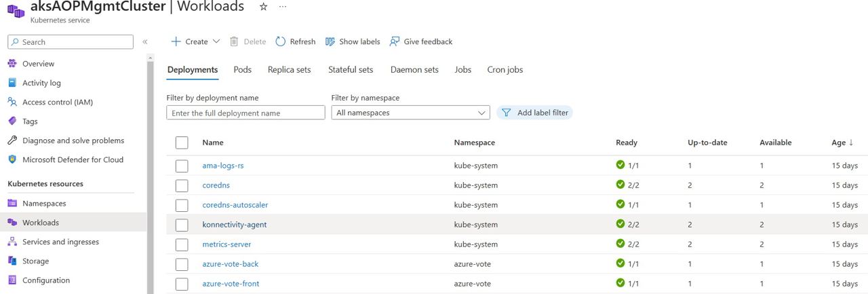Click the deployment name filter field
The image size is (868, 294).
click(245, 113)
